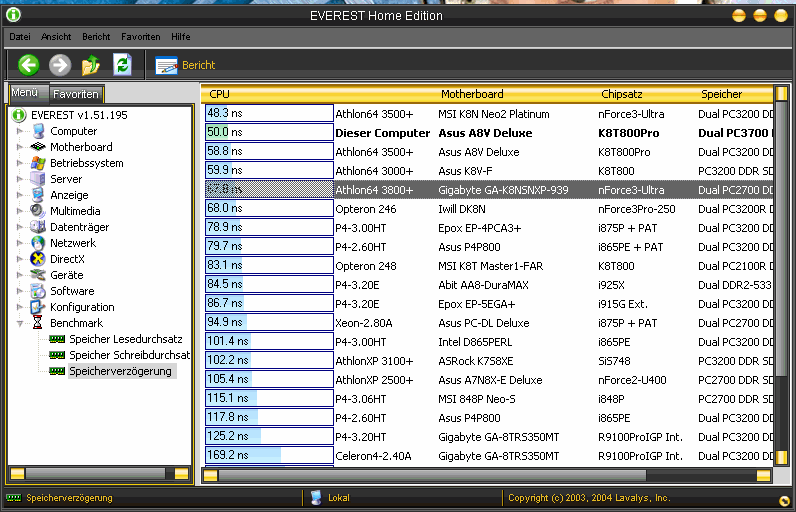796x512 pixels.
Task: Select Speicher Schreibdurchsatz benchmark
Action: point(129,355)
